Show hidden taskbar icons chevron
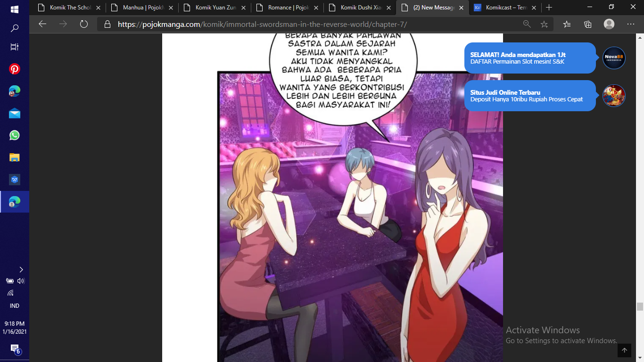The height and width of the screenshot is (362, 644). (x=21, y=270)
